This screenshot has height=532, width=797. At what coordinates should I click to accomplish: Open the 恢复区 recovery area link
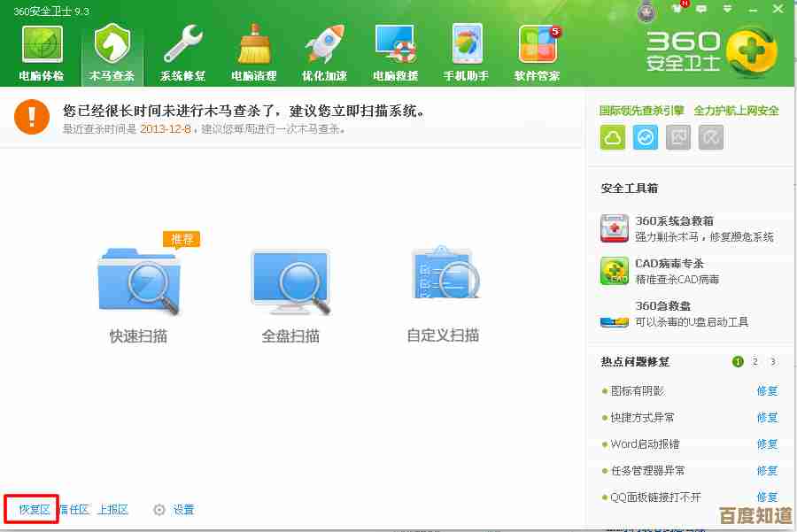(34, 510)
